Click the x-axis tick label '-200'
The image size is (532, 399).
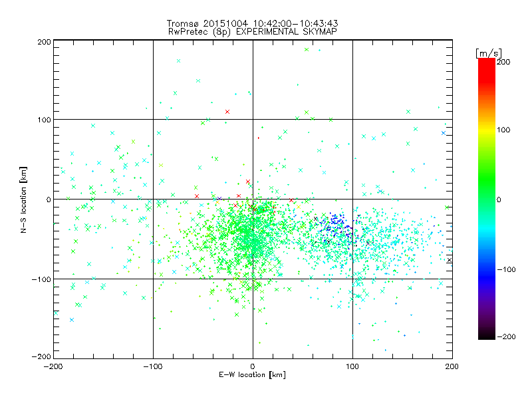point(53,366)
